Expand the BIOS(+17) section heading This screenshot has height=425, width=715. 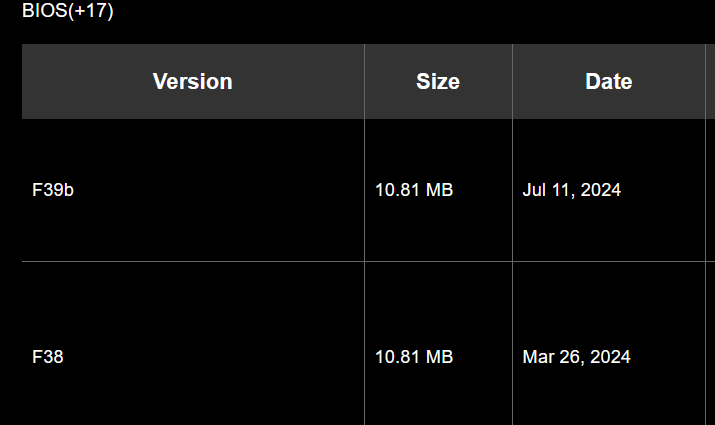coord(67,13)
